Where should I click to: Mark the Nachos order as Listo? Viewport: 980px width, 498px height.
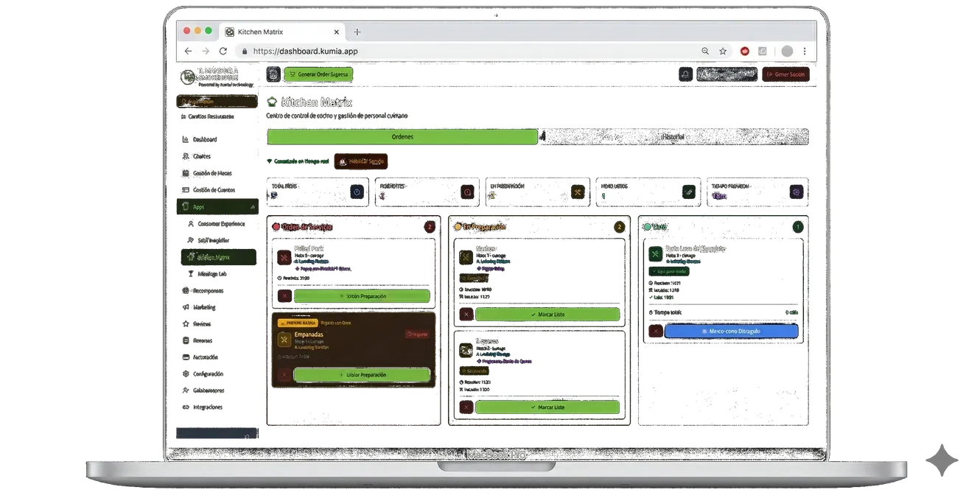pyautogui.click(x=547, y=315)
